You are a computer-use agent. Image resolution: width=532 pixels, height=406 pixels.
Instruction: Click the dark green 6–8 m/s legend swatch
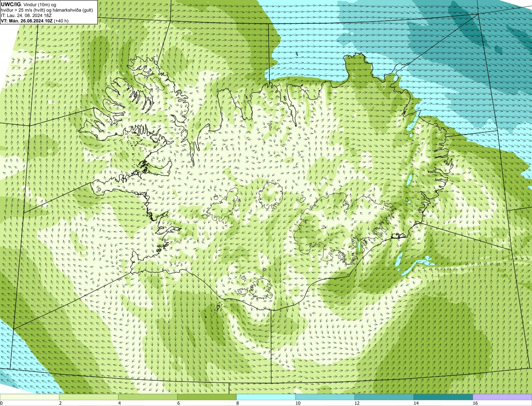tap(207, 397)
